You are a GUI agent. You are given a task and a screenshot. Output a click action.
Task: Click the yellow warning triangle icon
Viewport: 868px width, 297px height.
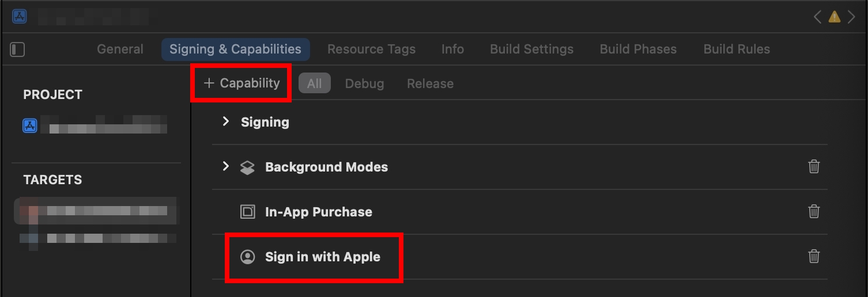pyautogui.click(x=834, y=17)
